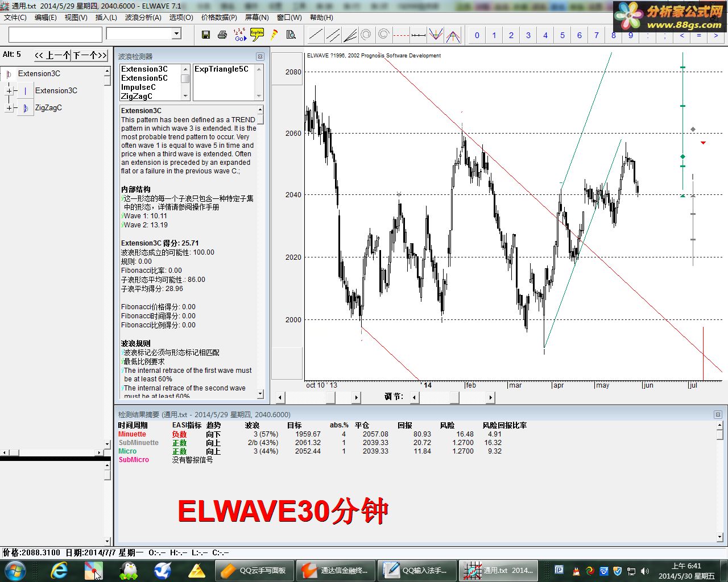This screenshot has height=582, width=728.
Task: Select the parallel channel lines tool
Action: point(333,35)
